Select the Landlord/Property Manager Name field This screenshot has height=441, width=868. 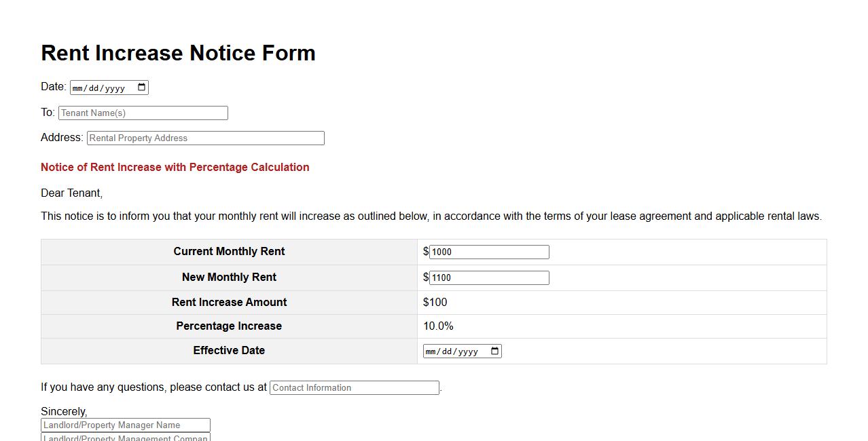(125, 424)
